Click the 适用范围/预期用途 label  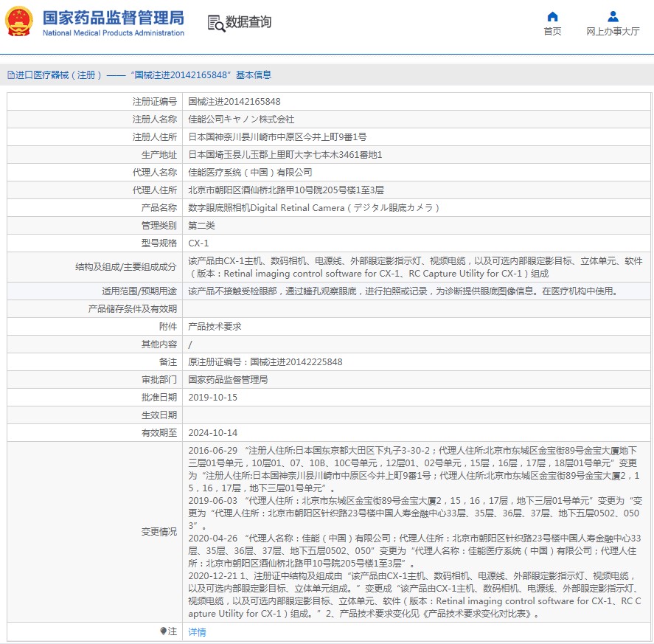139,291
